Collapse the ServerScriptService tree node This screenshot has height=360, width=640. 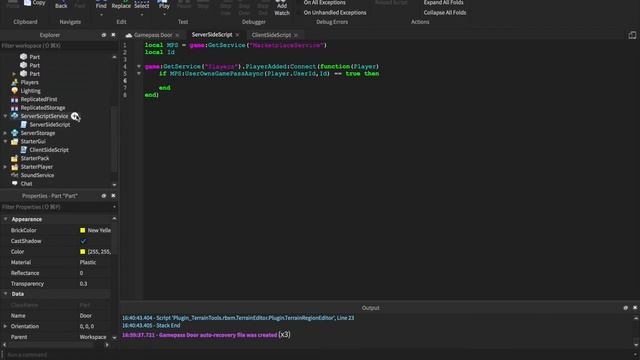[5, 116]
